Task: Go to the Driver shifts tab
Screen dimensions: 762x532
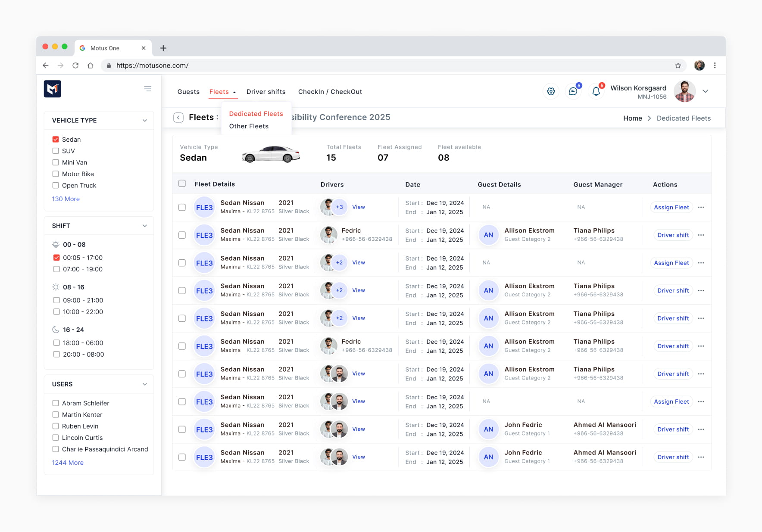Action: (x=266, y=92)
